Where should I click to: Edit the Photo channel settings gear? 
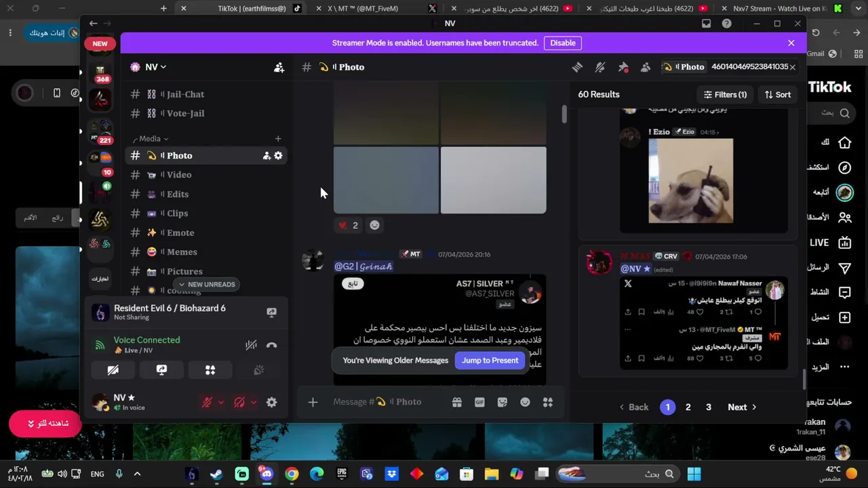pyautogui.click(x=278, y=156)
